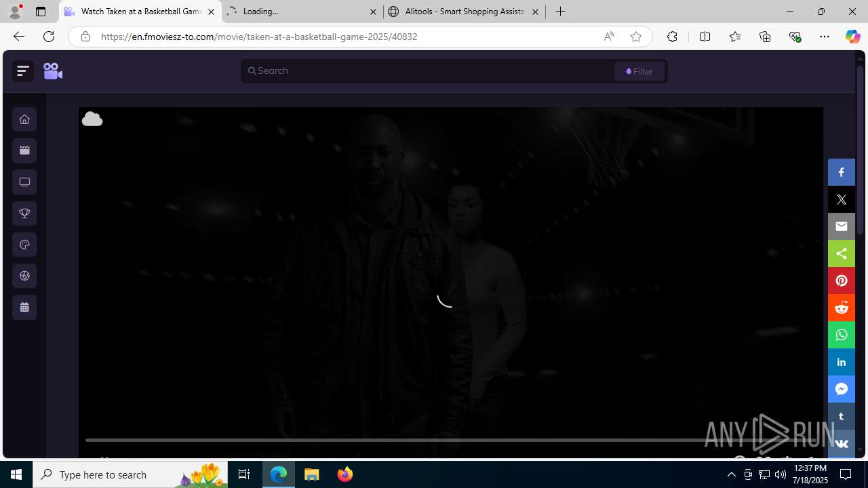Close the Alitools tab
868x488 pixels.
pos(535,12)
